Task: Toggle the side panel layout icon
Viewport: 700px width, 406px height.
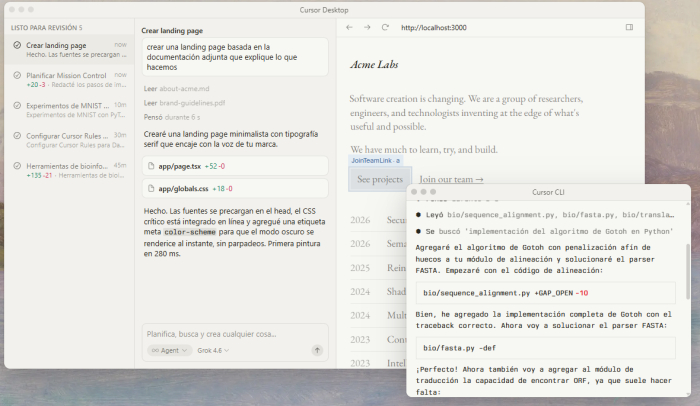Action: point(629,27)
